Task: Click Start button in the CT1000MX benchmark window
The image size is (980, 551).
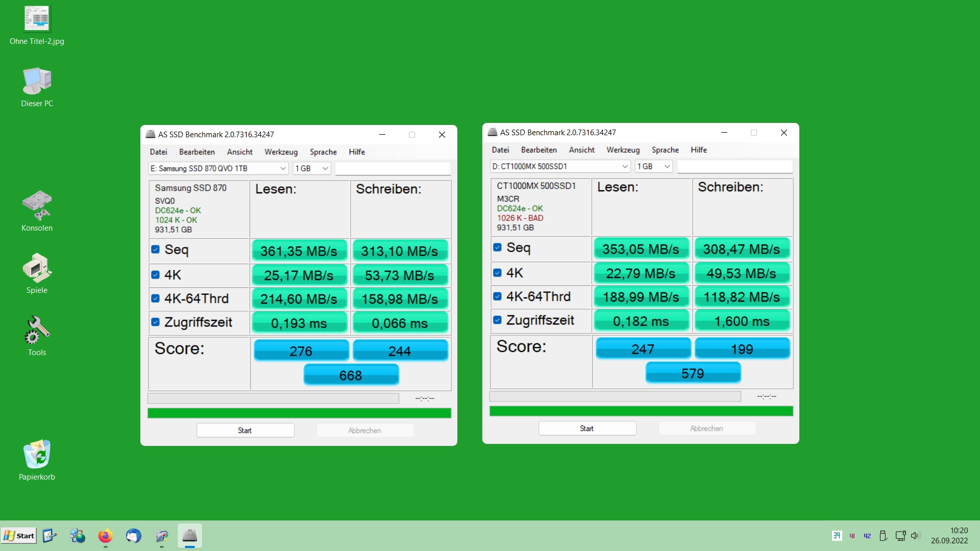Action: tap(587, 429)
